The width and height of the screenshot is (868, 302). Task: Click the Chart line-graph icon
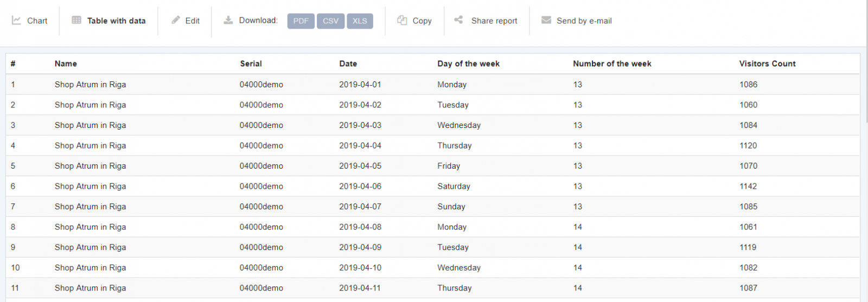pyautogui.click(x=16, y=21)
